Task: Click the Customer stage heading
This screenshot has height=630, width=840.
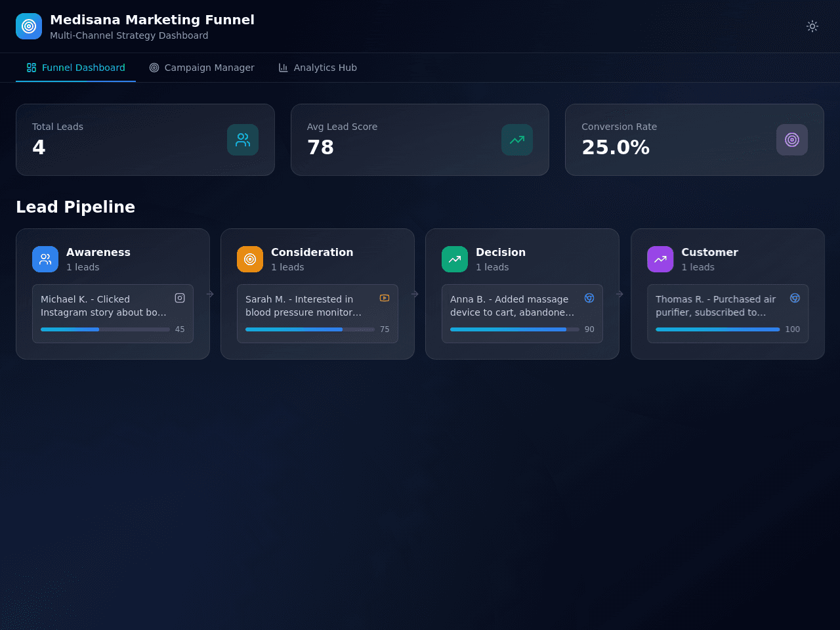Action: pos(709,252)
